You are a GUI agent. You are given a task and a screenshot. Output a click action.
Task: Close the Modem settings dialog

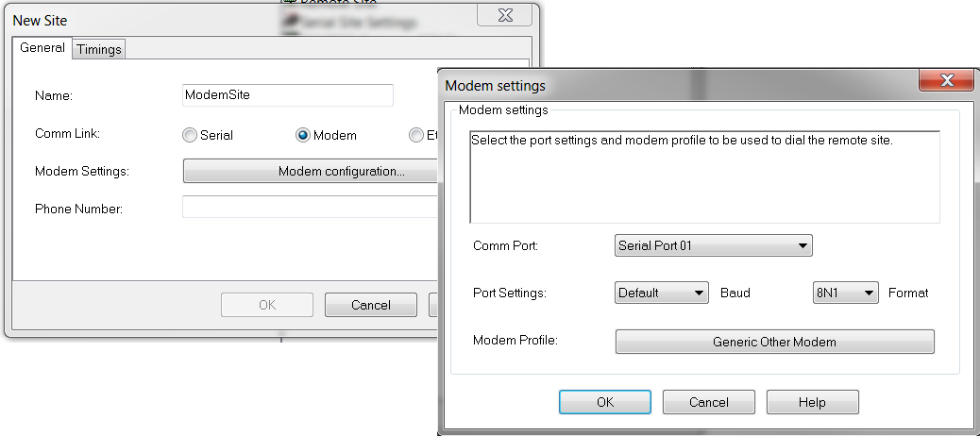click(946, 80)
